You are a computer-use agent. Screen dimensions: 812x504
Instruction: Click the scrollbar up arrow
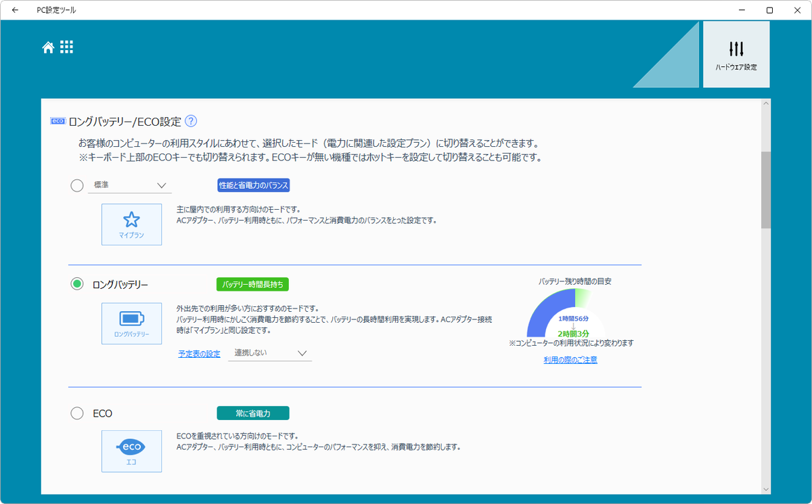click(765, 104)
